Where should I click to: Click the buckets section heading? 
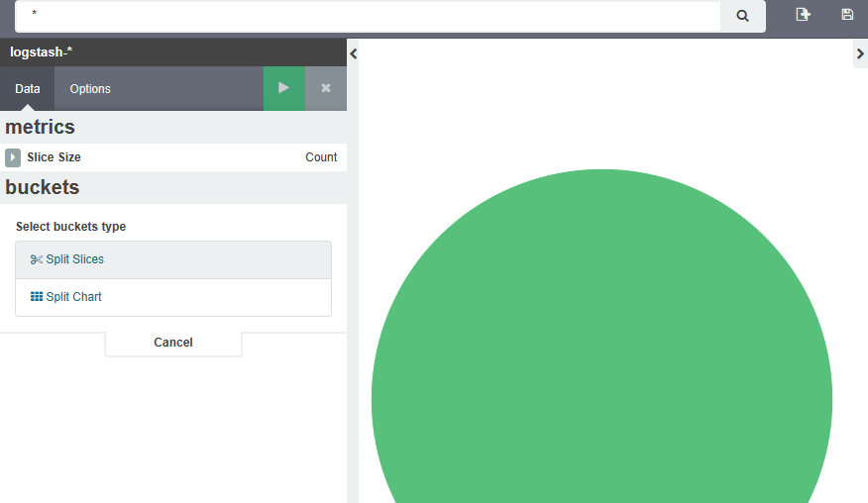42,187
